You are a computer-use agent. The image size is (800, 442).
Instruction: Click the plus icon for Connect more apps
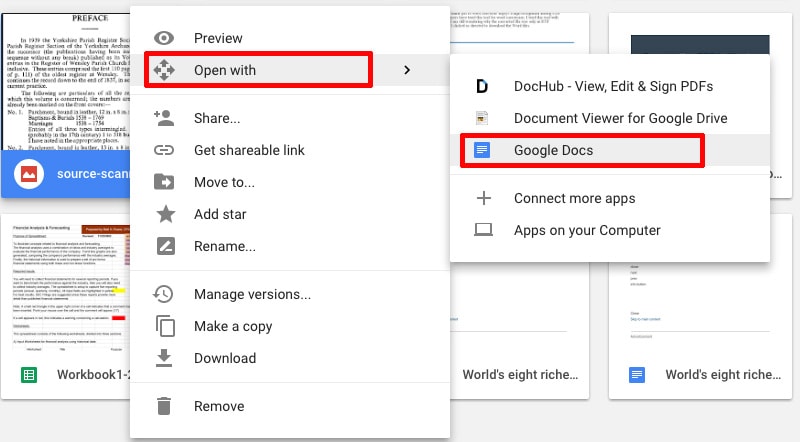pyautogui.click(x=484, y=198)
